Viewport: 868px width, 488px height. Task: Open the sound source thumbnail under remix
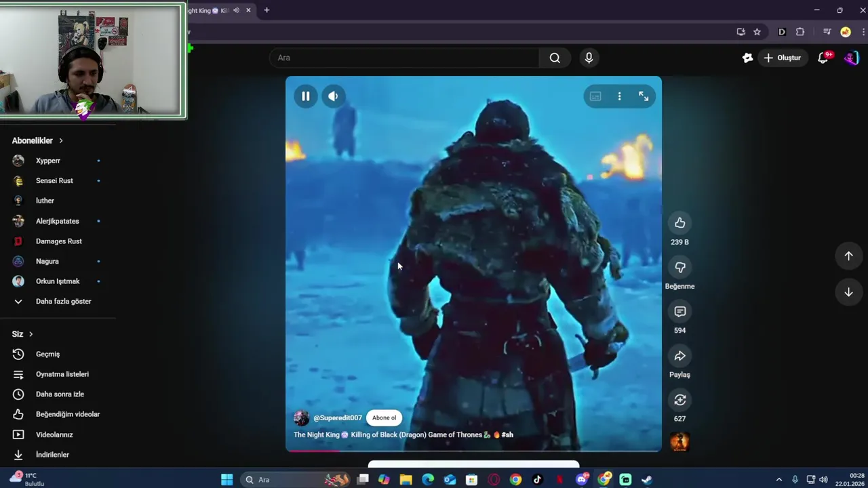679,442
